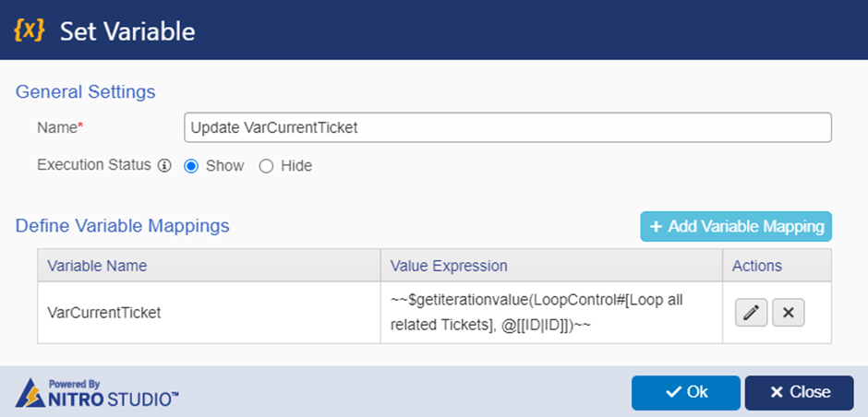Click the Show label for Execution Status
This screenshot has height=417, width=868.
click(x=224, y=166)
